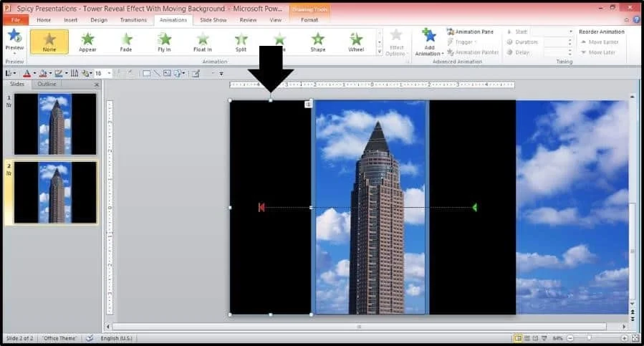Switch to Reading View in status bar
644x346 pixels.
pos(535,338)
